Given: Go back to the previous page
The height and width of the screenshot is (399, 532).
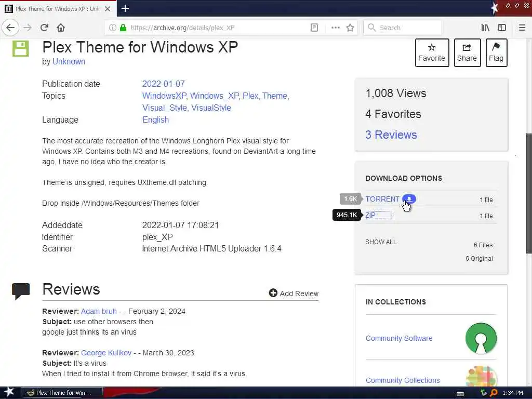Looking at the screenshot, I should click(10, 28).
